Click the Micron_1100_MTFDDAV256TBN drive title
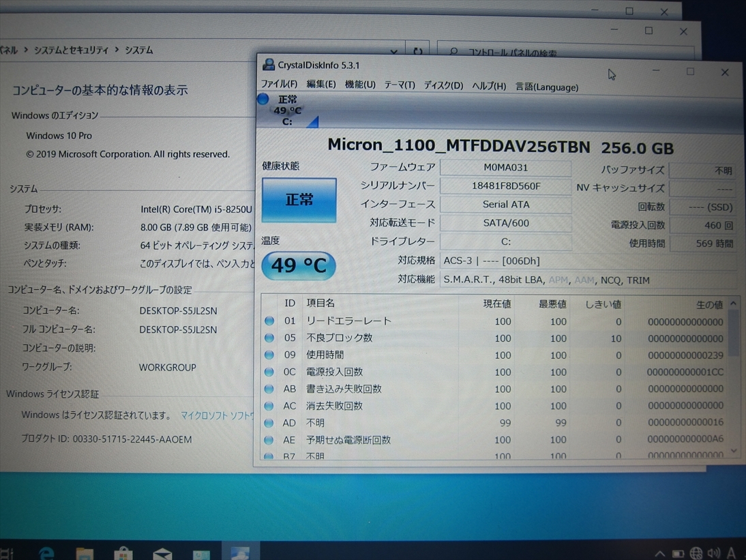Image resolution: width=746 pixels, height=560 pixels. [501, 147]
